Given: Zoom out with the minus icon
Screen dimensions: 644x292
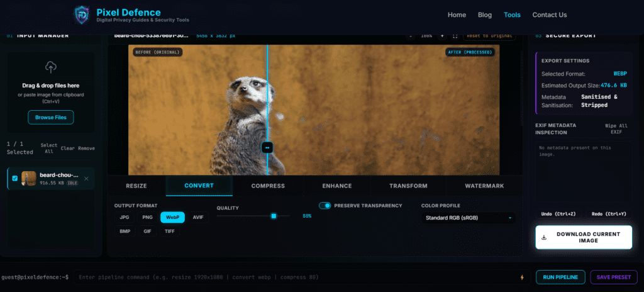Looking at the screenshot, I should (410, 36).
